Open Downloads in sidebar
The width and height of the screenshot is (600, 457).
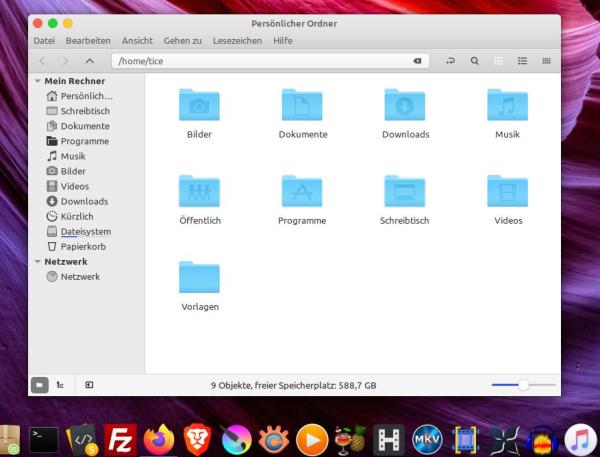pyautogui.click(x=77, y=201)
